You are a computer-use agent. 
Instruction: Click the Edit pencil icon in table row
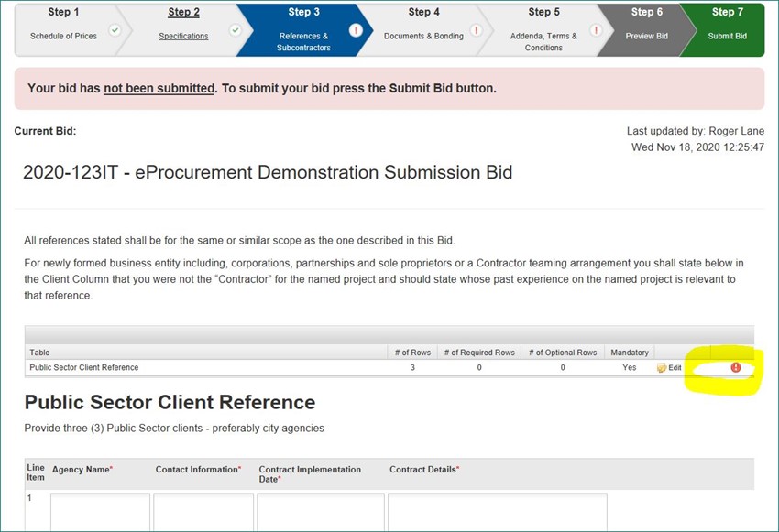[x=662, y=368]
